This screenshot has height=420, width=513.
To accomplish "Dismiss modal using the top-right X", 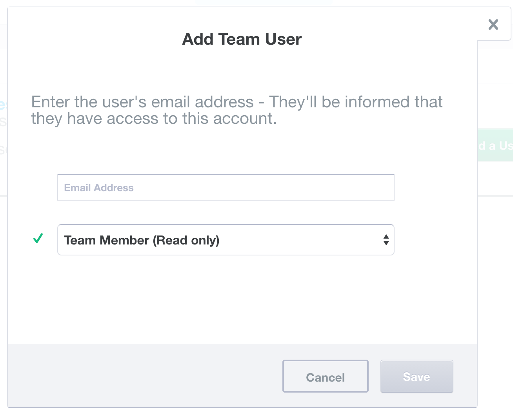I will (493, 24).
